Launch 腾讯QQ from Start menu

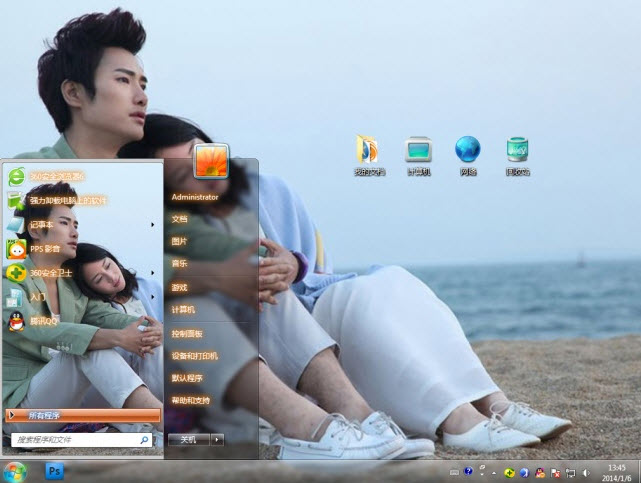click(82, 321)
